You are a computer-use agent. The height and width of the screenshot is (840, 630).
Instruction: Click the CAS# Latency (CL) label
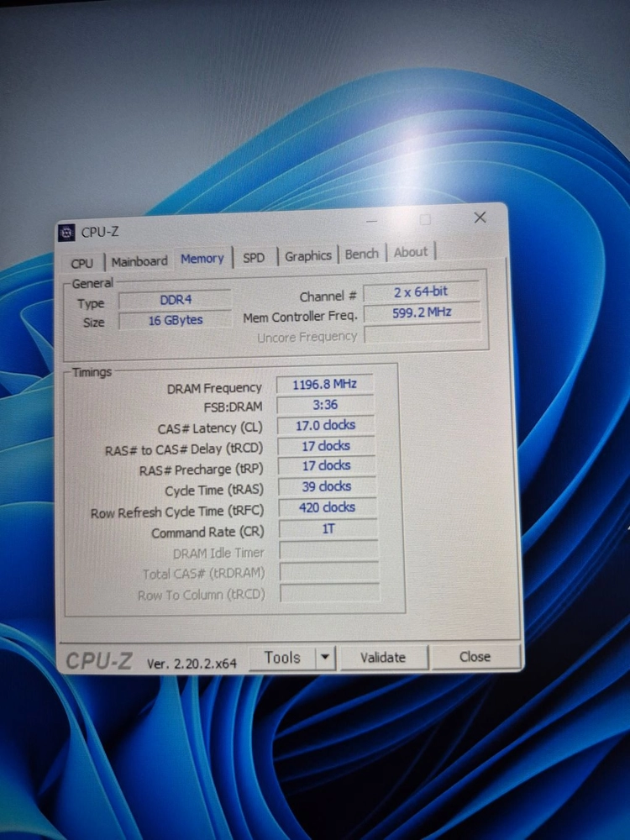pyautogui.click(x=210, y=428)
